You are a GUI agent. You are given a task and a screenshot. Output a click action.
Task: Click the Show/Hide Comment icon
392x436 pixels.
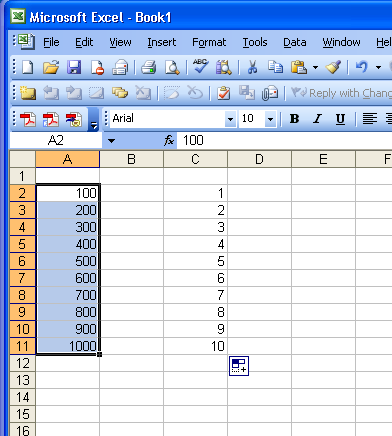point(96,93)
